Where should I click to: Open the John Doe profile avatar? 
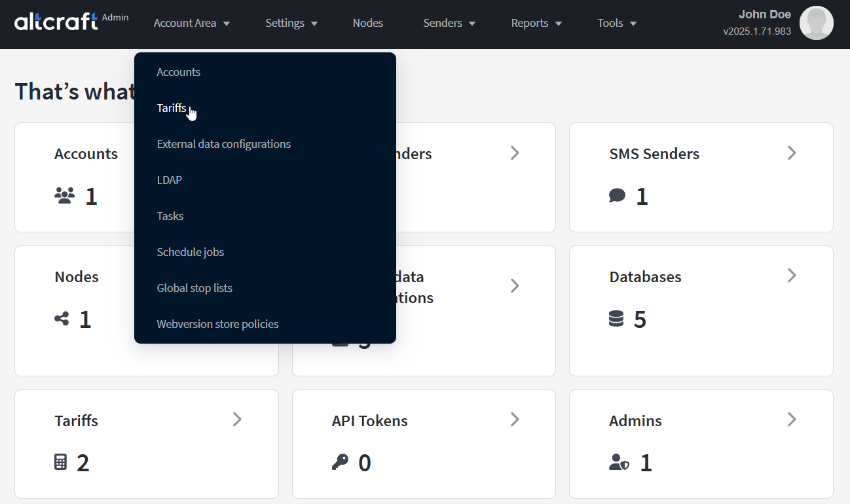click(x=816, y=23)
